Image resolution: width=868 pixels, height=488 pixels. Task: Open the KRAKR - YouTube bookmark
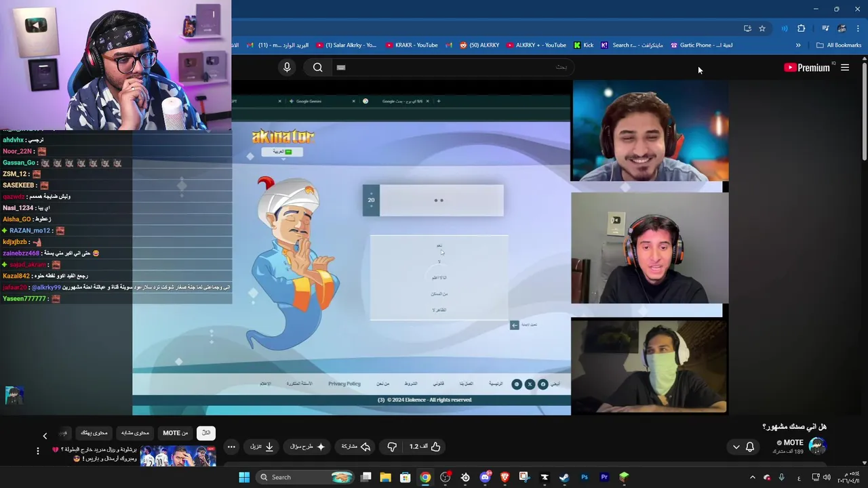pyautogui.click(x=412, y=45)
